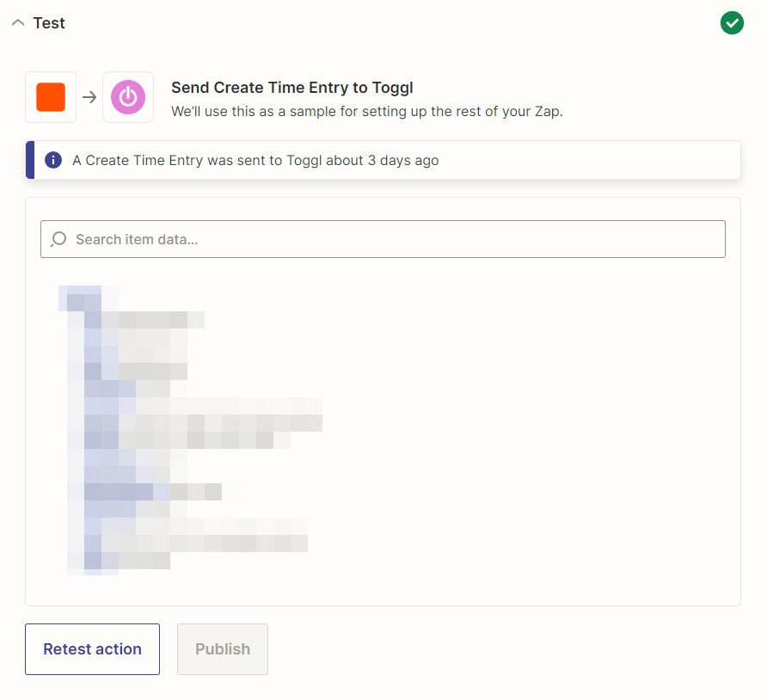Click the Publish button

coord(223,649)
